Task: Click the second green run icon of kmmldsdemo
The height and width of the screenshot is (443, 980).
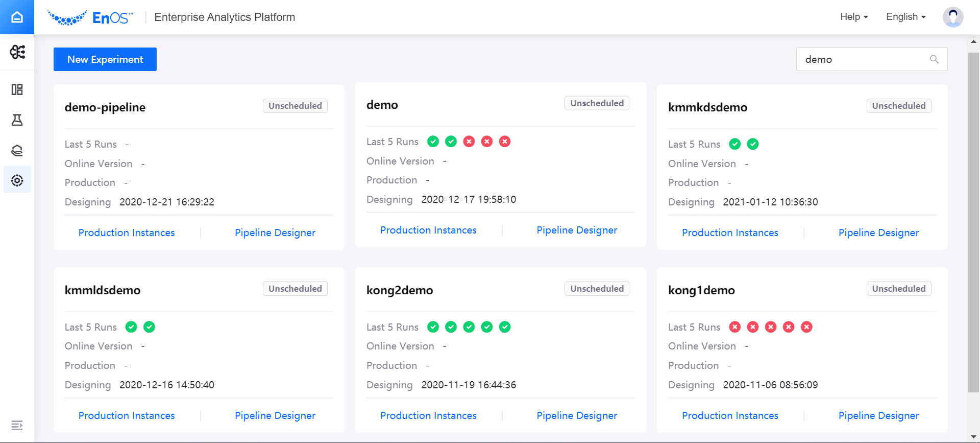Action: coord(149,327)
